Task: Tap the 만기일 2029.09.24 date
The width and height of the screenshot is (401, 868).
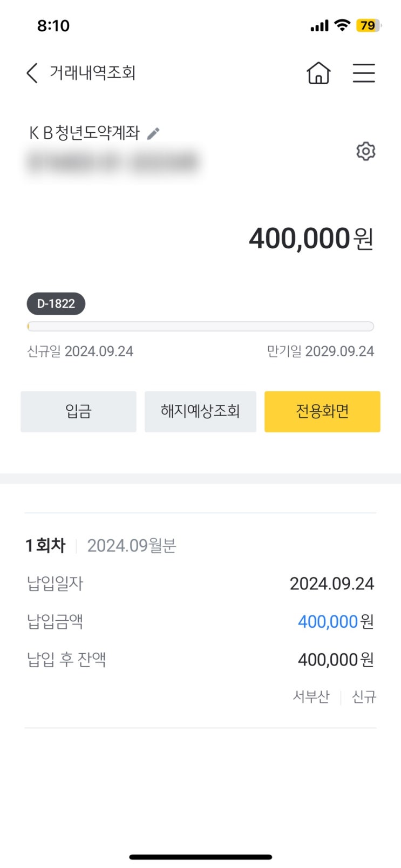Action: pyautogui.click(x=321, y=351)
